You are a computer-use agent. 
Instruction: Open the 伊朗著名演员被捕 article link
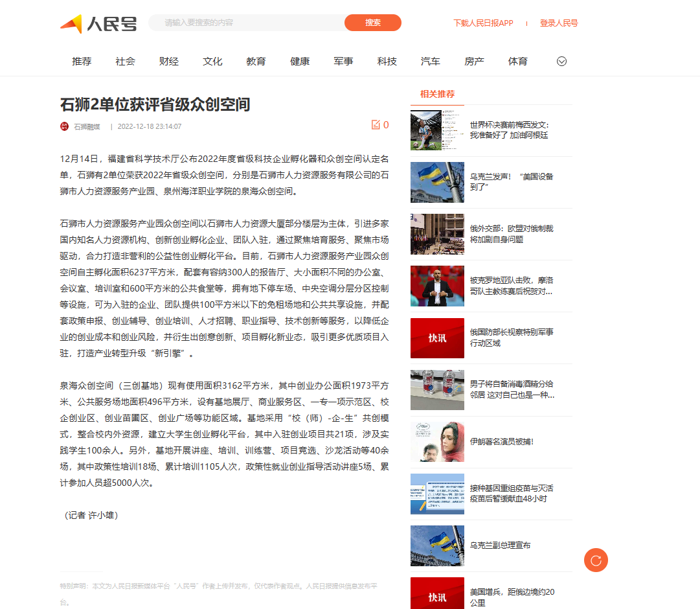tap(501, 442)
